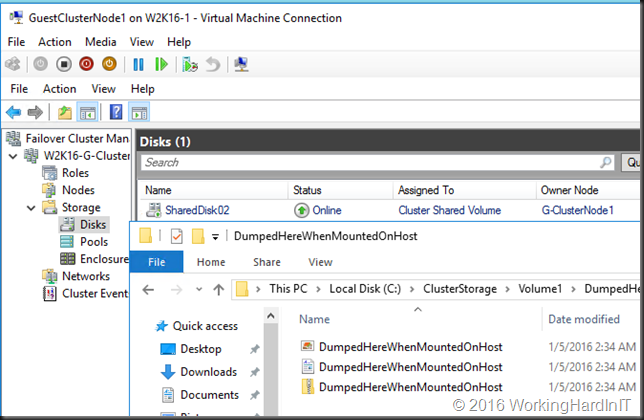
Task: Click the grey Forward arrow in Failover Manager
Action: 35,112
